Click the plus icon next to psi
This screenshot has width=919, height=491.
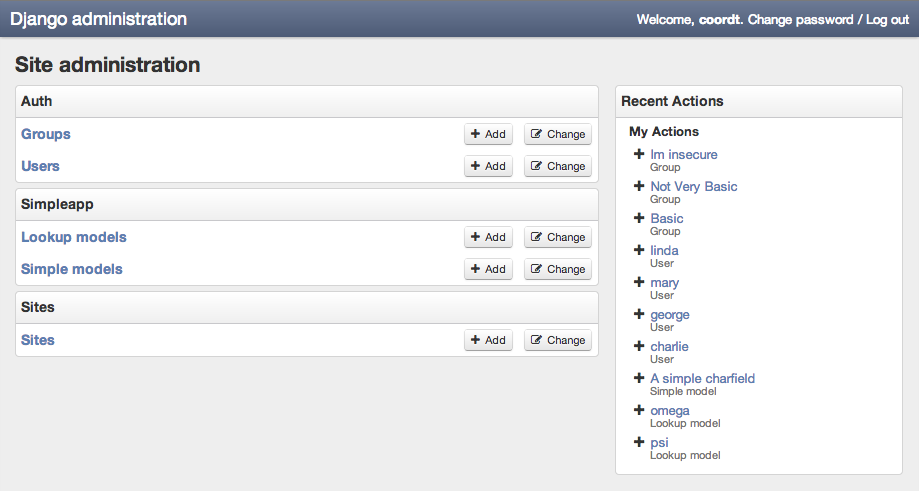point(639,442)
